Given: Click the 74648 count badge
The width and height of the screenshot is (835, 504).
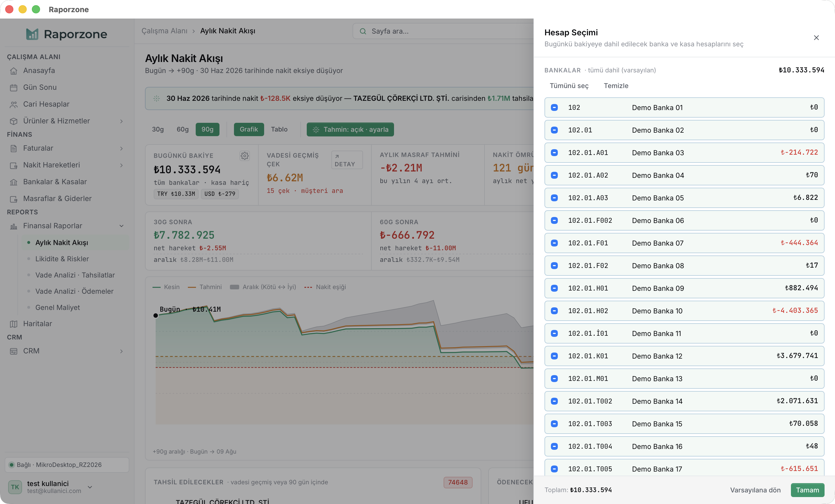Looking at the screenshot, I should (458, 482).
